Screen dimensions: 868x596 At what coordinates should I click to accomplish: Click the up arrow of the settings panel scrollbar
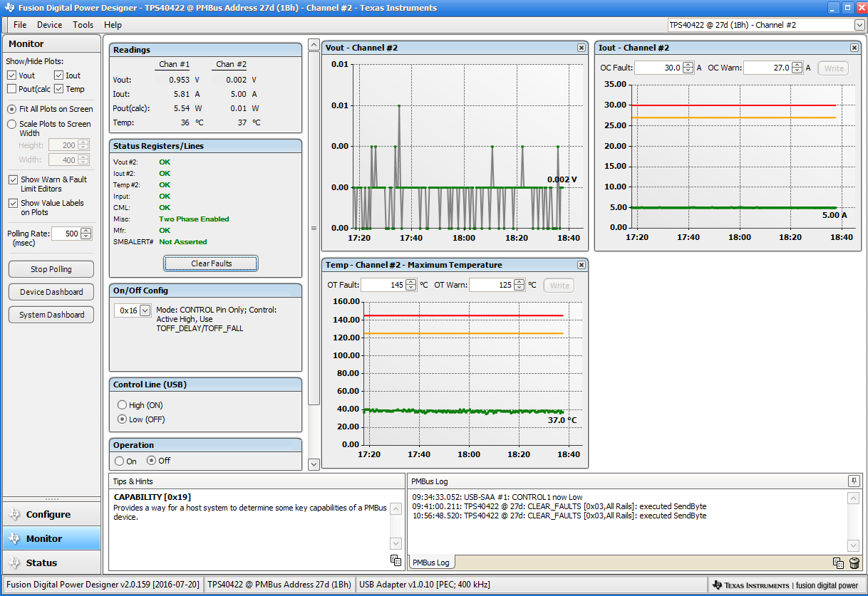[314, 45]
